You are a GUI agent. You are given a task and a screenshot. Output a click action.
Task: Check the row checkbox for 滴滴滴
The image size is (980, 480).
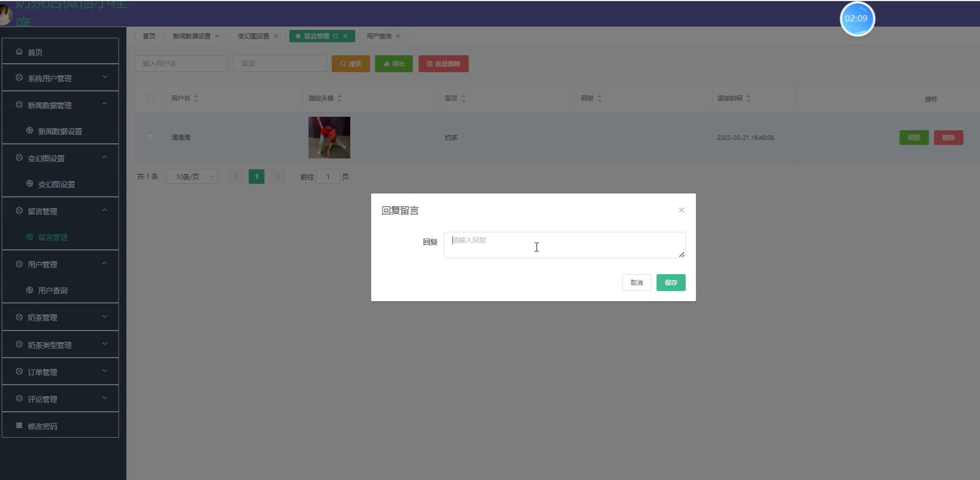149,137
